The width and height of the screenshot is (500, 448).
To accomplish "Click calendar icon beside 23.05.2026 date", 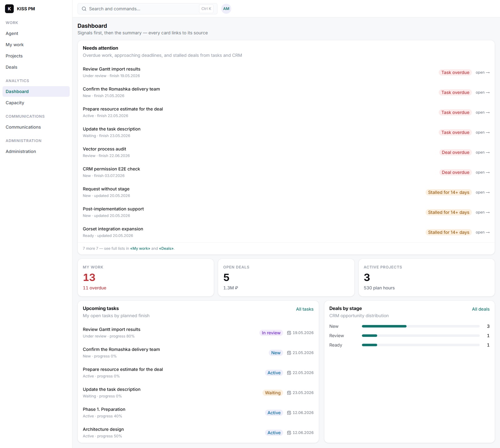I will pyautogui.click(x=289, y=393).
